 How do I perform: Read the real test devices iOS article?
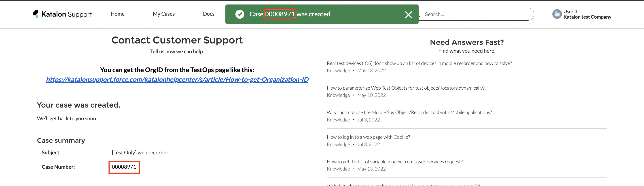coord(419,63)
